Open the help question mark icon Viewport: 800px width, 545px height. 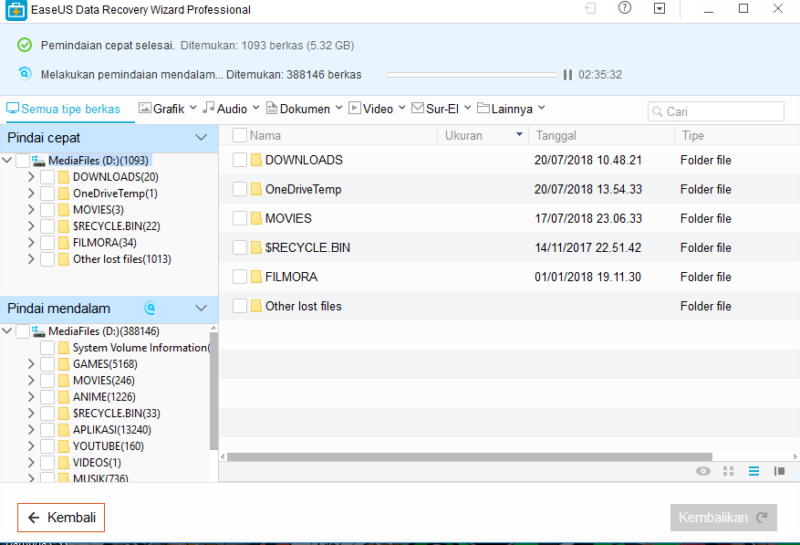(624, 8)
